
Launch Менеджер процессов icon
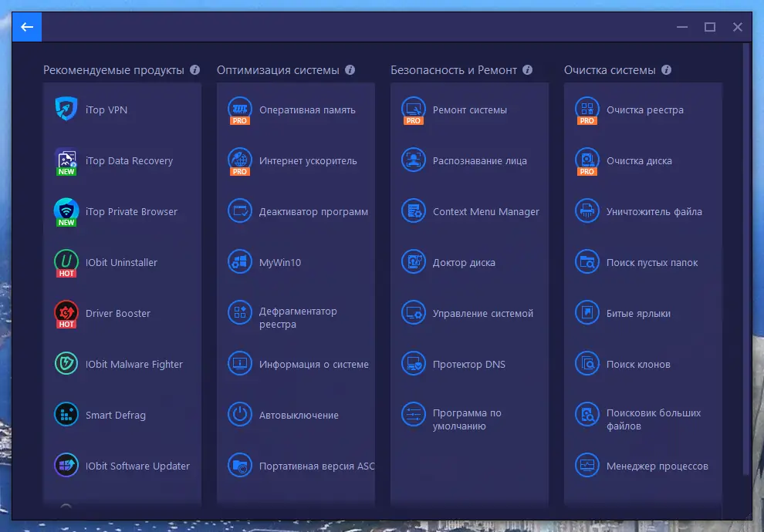coord(587,466)
